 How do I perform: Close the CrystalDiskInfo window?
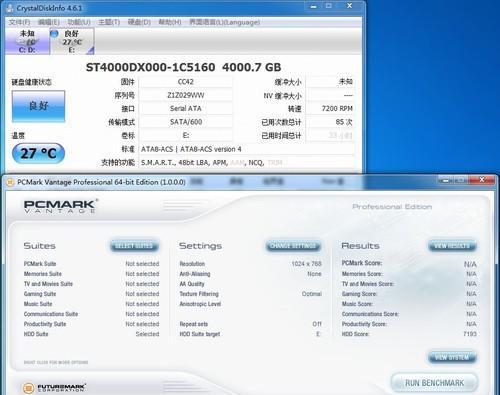point(350,6)
